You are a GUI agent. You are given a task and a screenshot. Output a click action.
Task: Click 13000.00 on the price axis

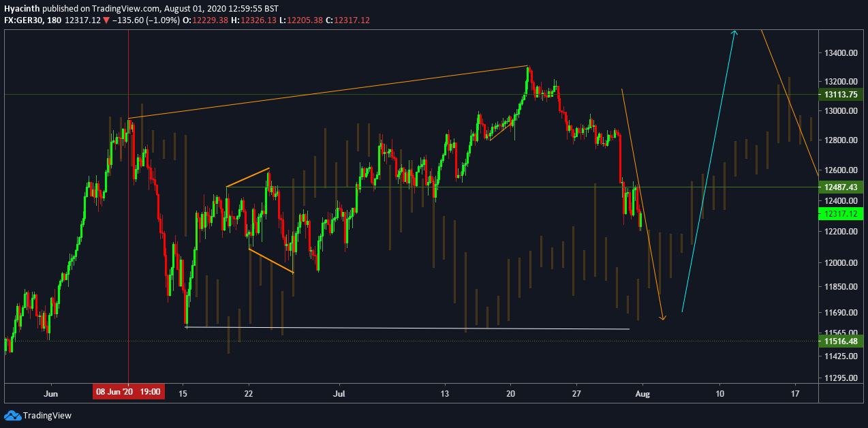(840, 111)
